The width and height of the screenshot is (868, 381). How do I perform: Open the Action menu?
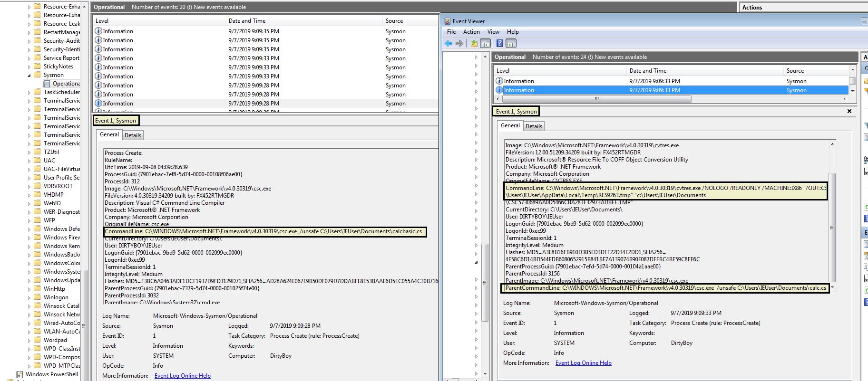pyautogui.click(x=471, y=32)
